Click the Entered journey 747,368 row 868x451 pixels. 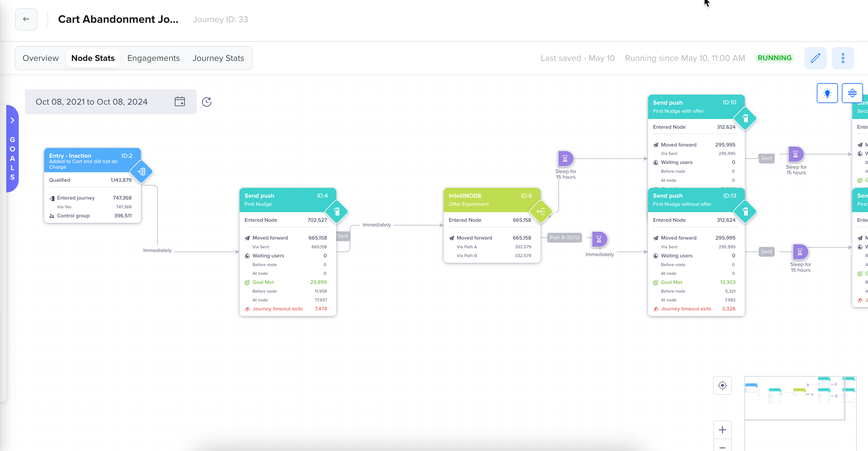pos(90,198)
